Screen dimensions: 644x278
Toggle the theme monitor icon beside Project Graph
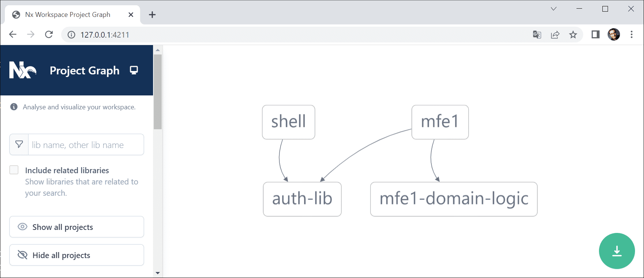[x=134, y=70]
